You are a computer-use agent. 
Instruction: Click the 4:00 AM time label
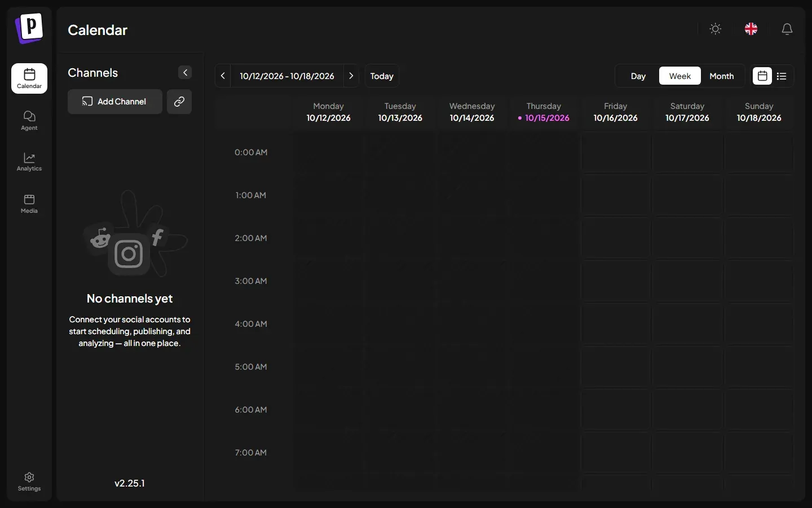coord(251,324)
